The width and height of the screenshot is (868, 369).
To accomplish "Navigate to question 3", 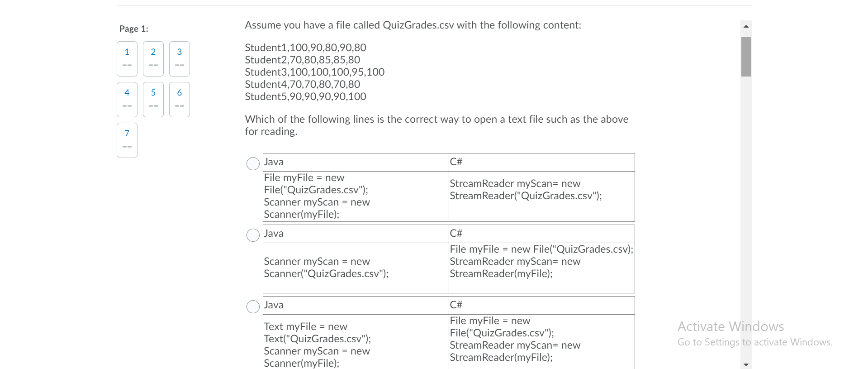I will pyautogui.click(x=179, y=58).
